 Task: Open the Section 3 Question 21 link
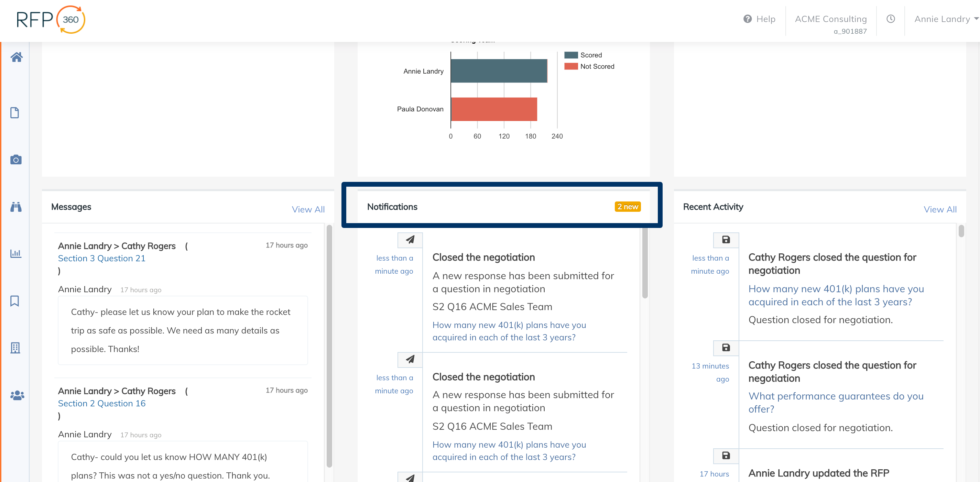click(x=101, y=258)
